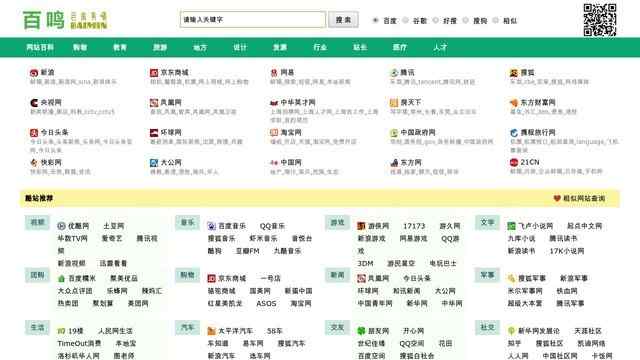640x360 pixels.
Task: Focus the keyword search input field
Action: click(253, 20)
